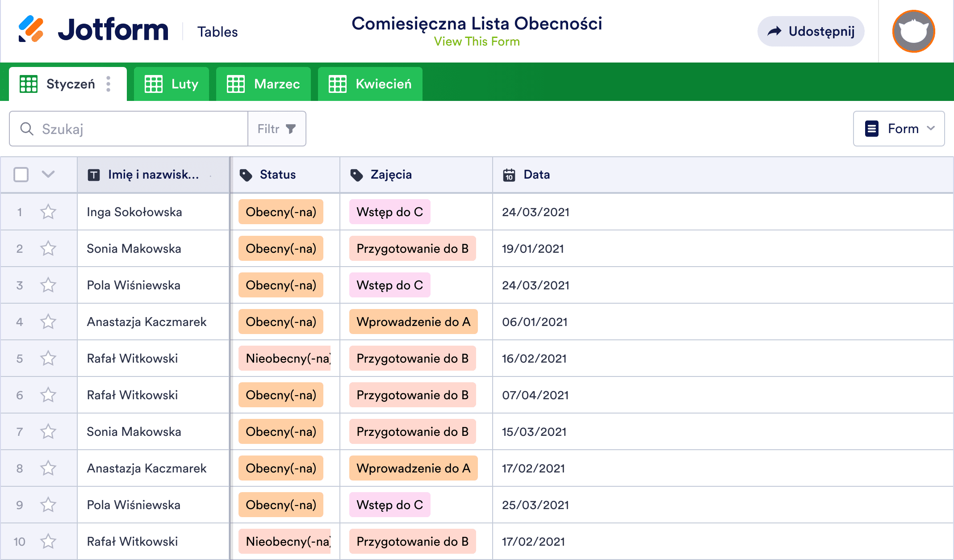
Task: Expand the chevron next to the select-all checkbox
Action: (x=48, y=175)
